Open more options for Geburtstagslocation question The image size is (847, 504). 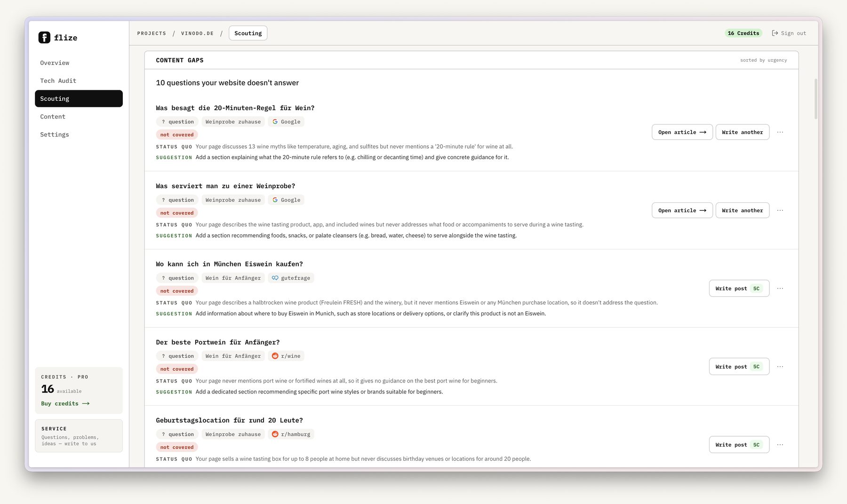[x=780, y=445]
